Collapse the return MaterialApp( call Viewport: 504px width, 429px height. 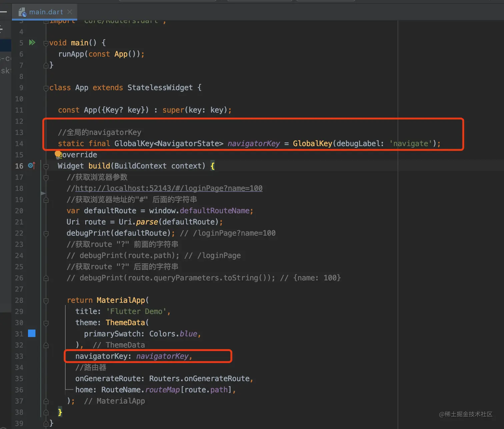46,301
